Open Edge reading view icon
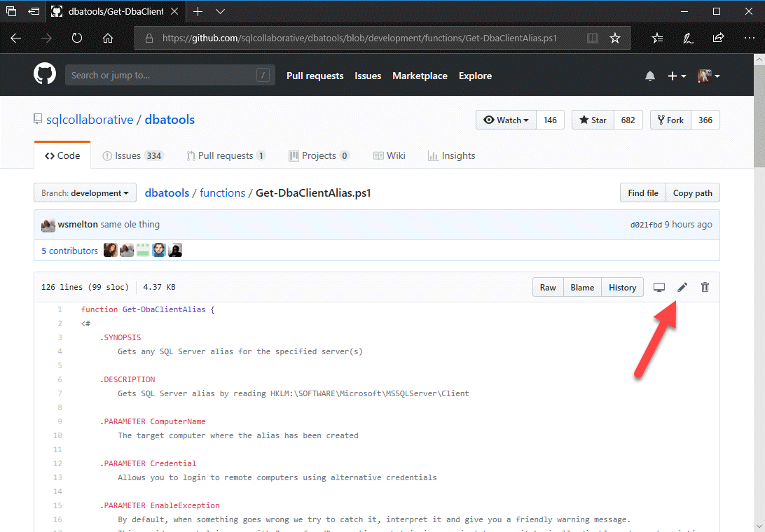Image resolution: width=765 pixels, height=532 pixels. click(x=593, y=38)
